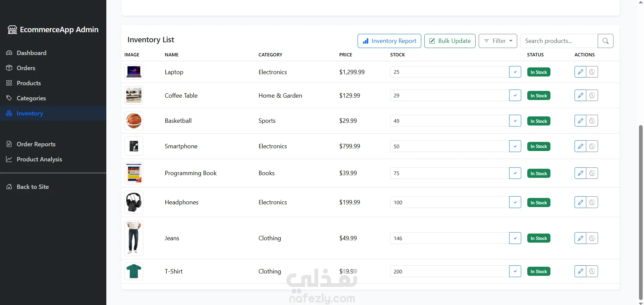Click the In Stock badge for Jeans
644x305 pixels.
tap(539, 238)
